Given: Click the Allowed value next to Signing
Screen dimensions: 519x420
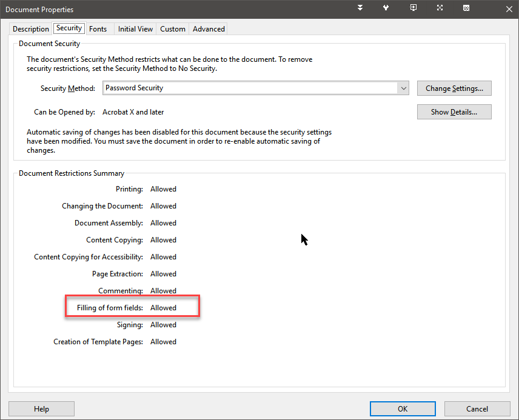Looking at the screenshot, I should pyautogui.click(x=163, y=325).
